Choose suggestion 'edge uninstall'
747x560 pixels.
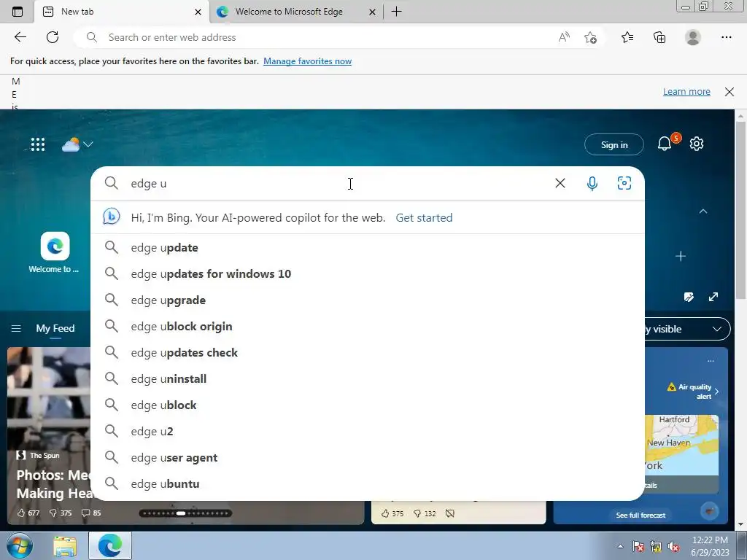pyautogui.click(x=368, y=378)
